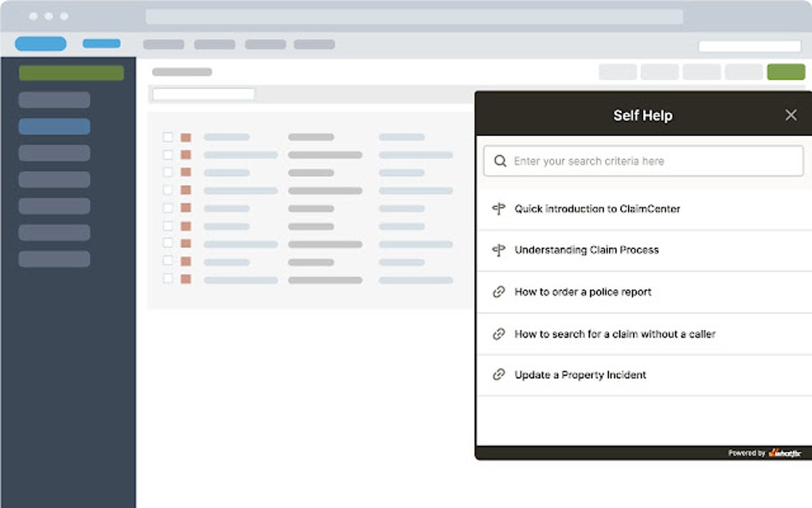
Task: Dismiss the Self Help panel with the X icon
Action: [791, 115]
